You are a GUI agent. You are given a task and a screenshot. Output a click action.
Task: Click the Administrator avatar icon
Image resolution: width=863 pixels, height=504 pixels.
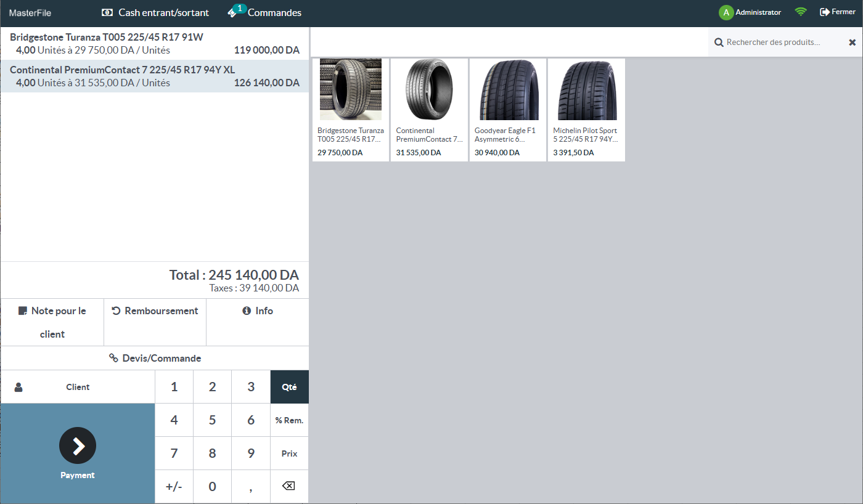(x=726, y=12)
